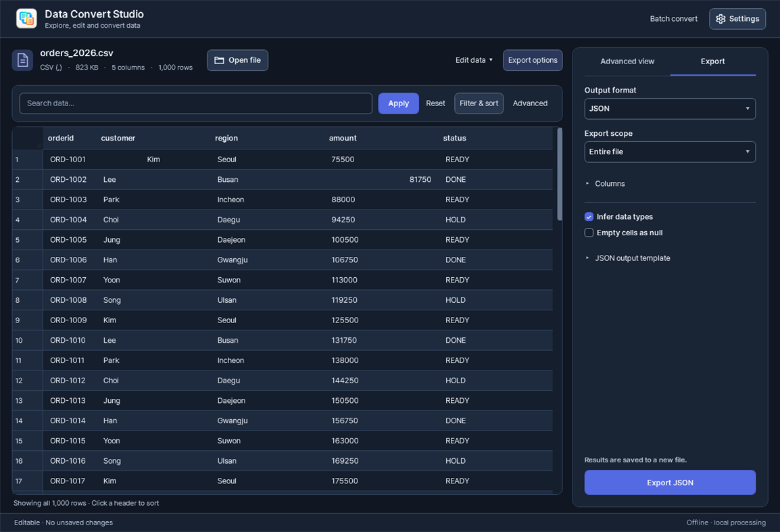Select the ORD-1012 cell

(70, 381)
